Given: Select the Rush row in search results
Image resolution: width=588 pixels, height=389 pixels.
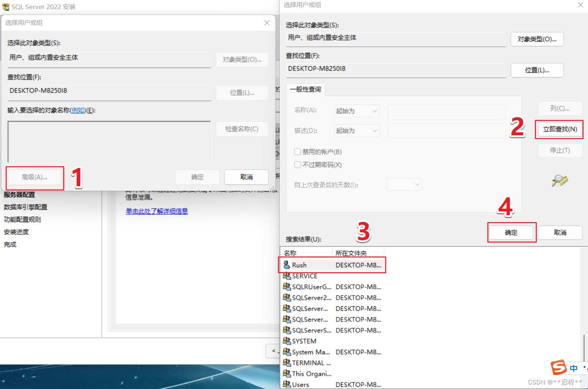Looking at the screenshot, I should 333,265.
